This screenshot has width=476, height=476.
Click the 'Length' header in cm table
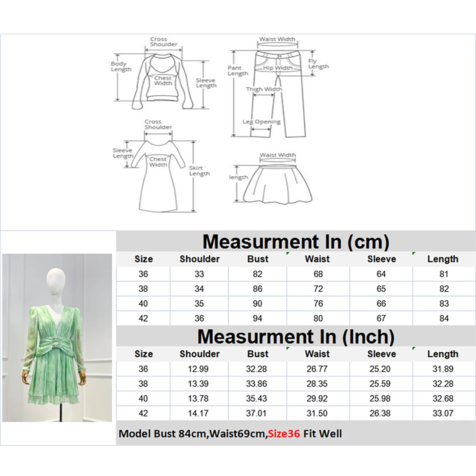443,259
